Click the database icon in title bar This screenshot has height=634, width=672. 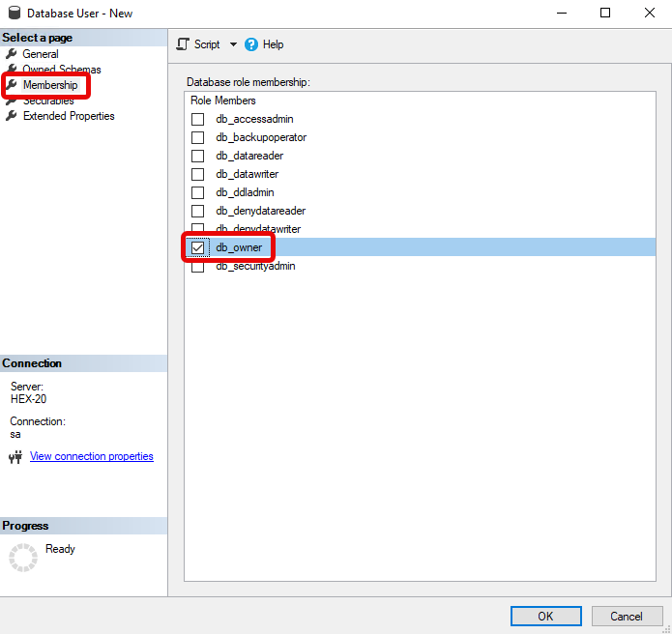(x=13, y=14)
